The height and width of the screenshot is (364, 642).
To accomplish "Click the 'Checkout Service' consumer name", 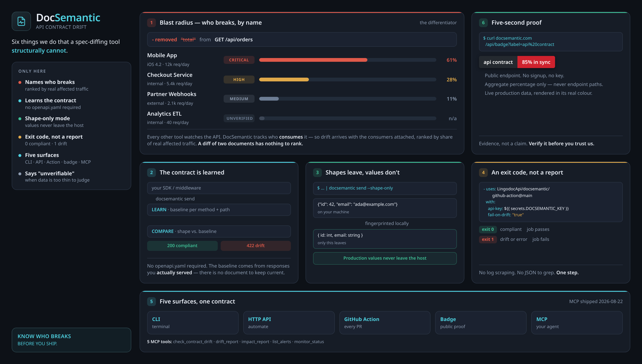I will (170, 75).
